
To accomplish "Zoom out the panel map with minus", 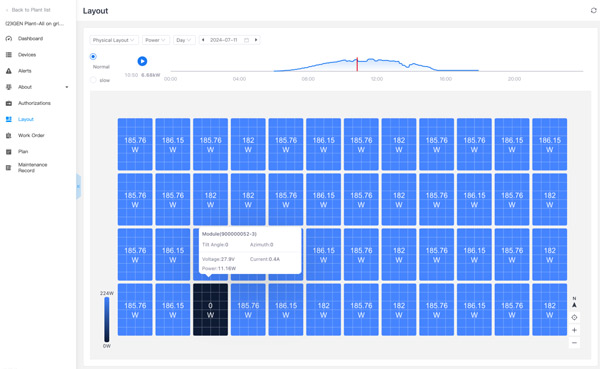I will coord(574,343).
